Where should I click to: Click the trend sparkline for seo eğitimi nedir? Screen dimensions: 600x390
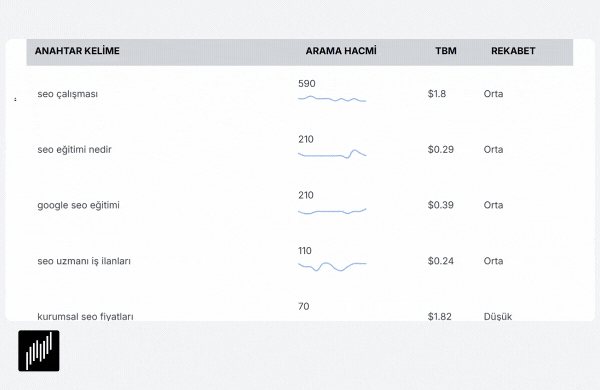pyautogui.click(x=332, y=154)
